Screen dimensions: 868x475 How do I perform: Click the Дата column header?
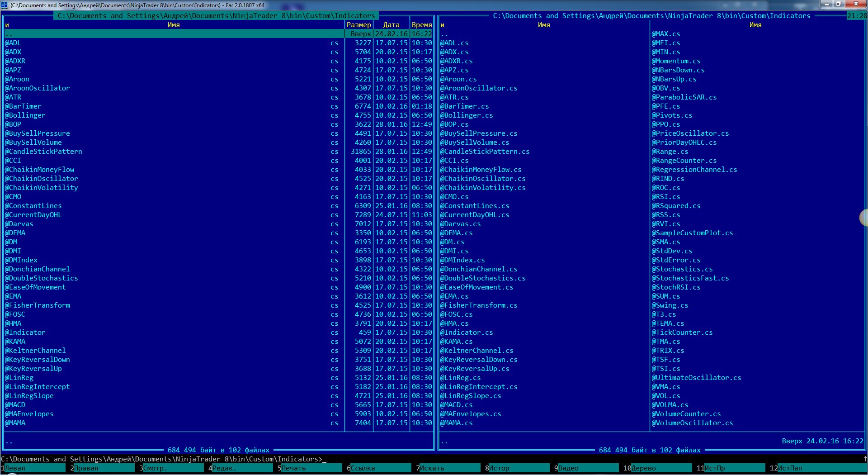(392, 25)
